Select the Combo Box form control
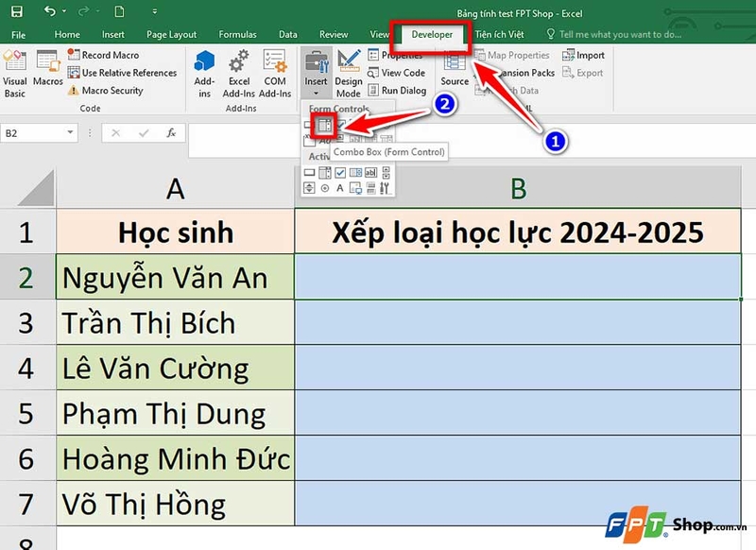The image size is (756, 550). pos(324,125)
